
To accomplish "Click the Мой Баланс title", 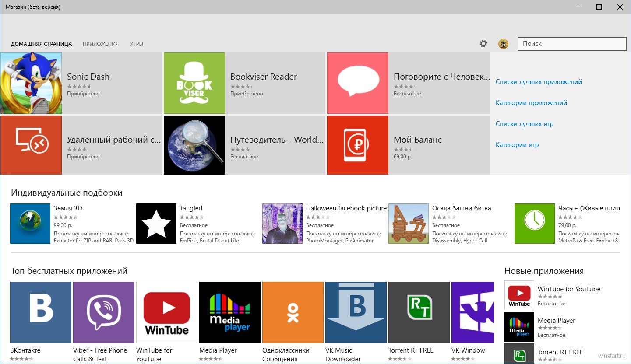I will pyautogui.click(x=418, y=140).
